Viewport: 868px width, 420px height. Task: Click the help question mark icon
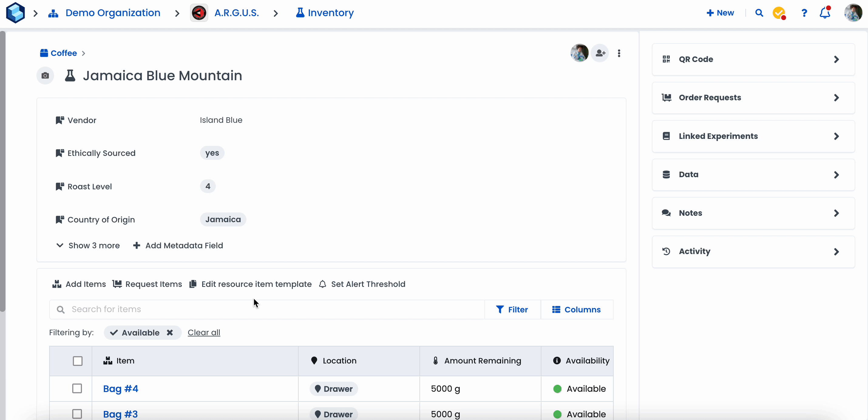tap(804, 13)
